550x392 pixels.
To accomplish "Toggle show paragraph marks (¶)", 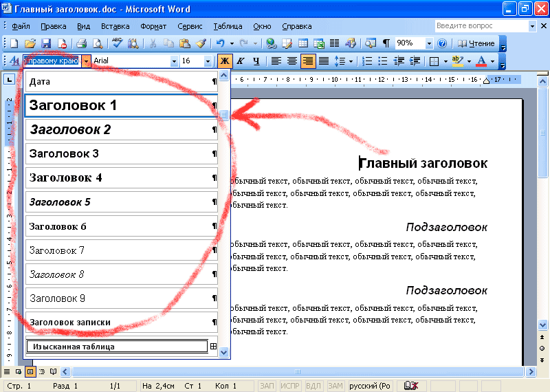I will [386, 43].
